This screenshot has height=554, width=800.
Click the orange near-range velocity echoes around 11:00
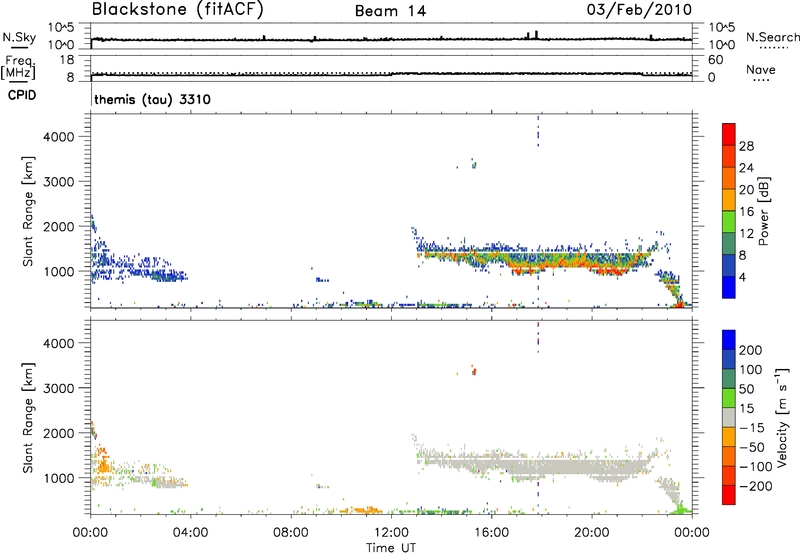(363, 510)
